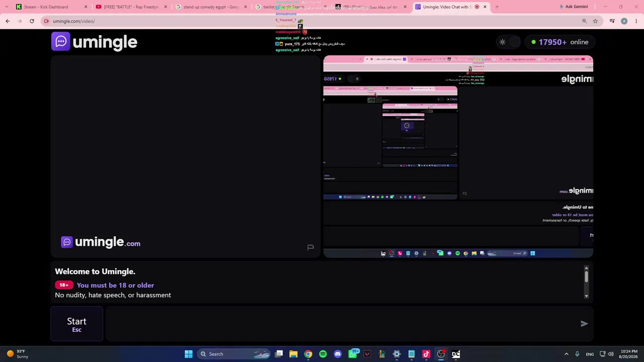
Task: Open the page zoom magnifier icon
Action: [584, 21]
